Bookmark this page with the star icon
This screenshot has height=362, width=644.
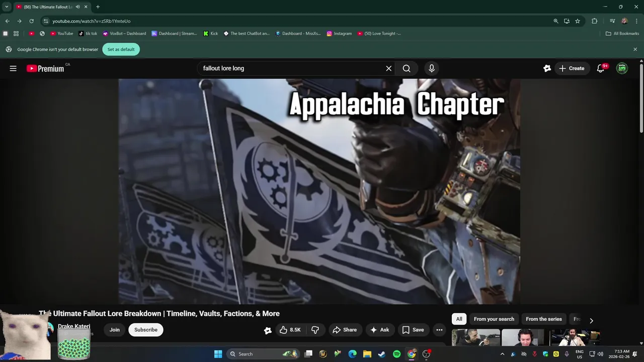[578, 21]
